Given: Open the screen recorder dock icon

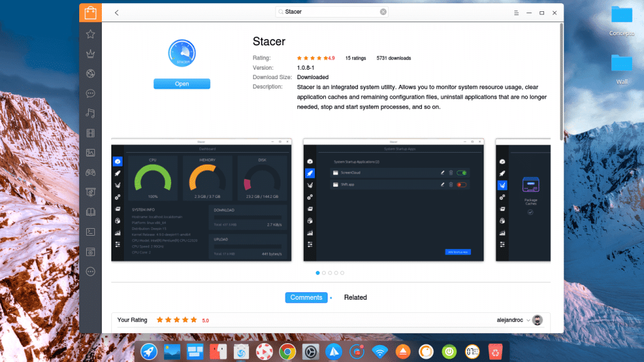Looking at the screenshot, I should coord(357,352).
